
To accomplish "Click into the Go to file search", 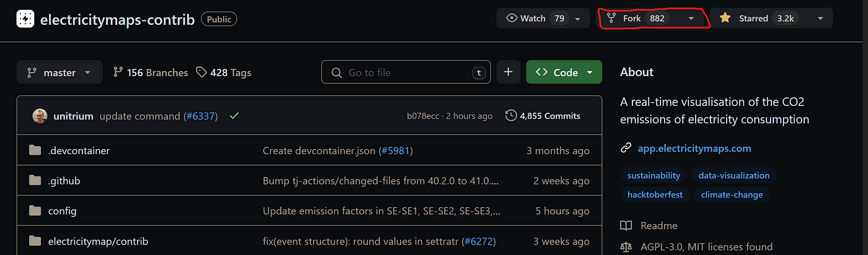I will [x=405, y=72].
